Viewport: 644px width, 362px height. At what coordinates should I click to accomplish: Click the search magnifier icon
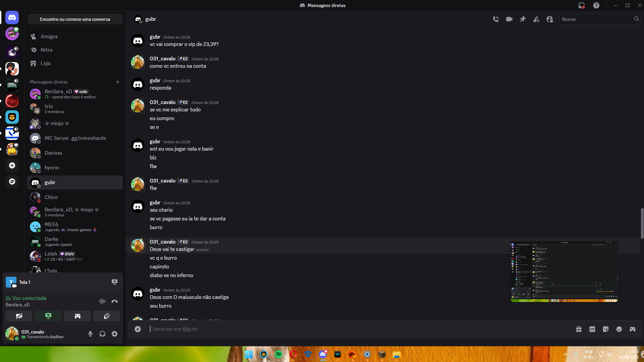click(636, 19)
